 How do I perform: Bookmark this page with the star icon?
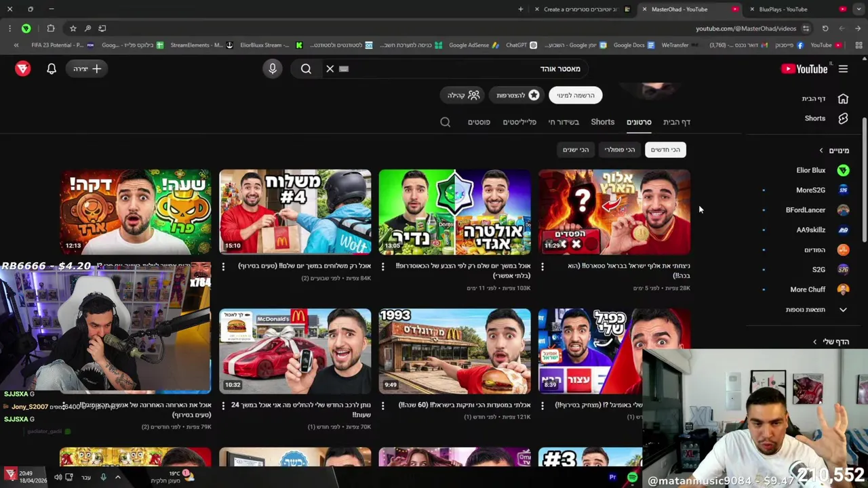click(73, 28)
